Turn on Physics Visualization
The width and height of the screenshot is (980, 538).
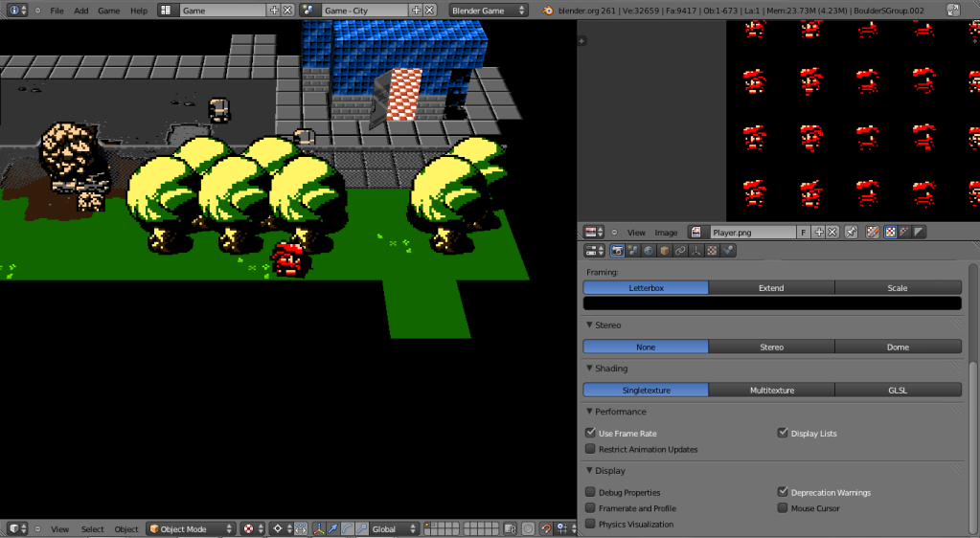point(590,524)
